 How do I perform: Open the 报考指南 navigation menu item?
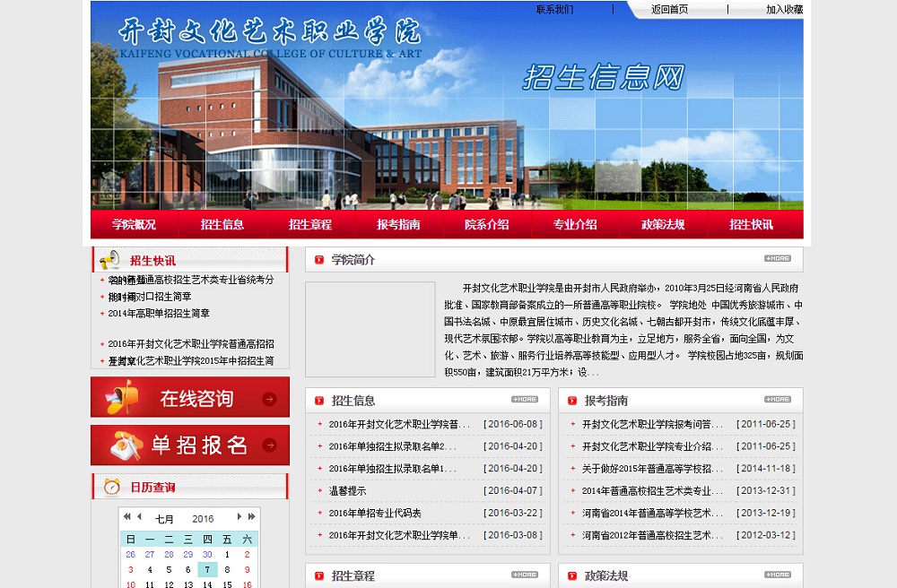(x=398, y=225)
